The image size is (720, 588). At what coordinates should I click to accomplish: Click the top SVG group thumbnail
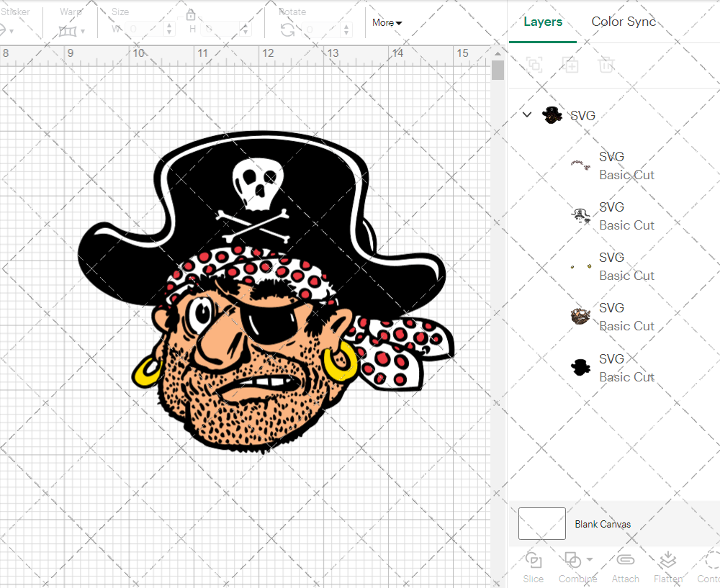point(552,114)
